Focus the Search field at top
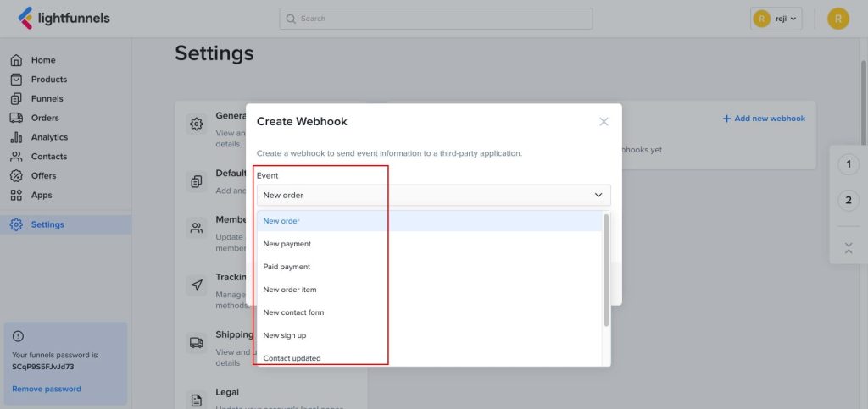 (436, 19)
